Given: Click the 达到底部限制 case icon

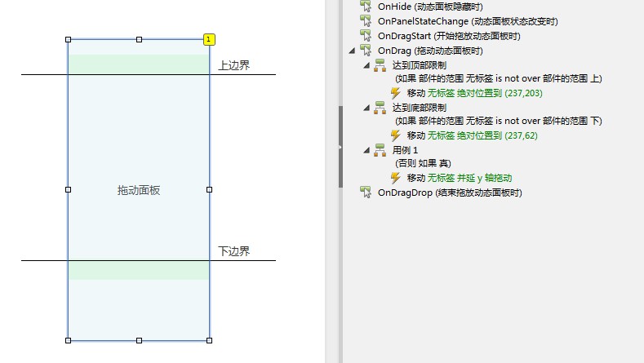Looking at the screenshot, I should (x=380, y=108).
